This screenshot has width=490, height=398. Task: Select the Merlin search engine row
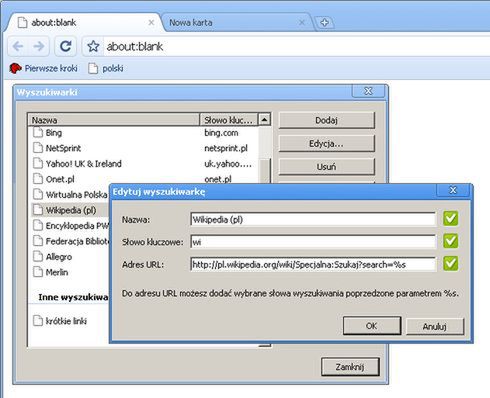point(70,272)
